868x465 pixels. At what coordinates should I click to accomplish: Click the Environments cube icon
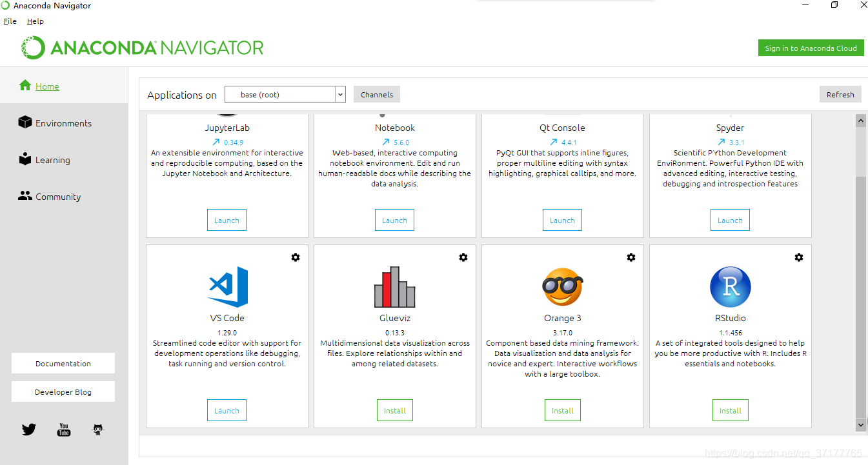click(25, 122)
